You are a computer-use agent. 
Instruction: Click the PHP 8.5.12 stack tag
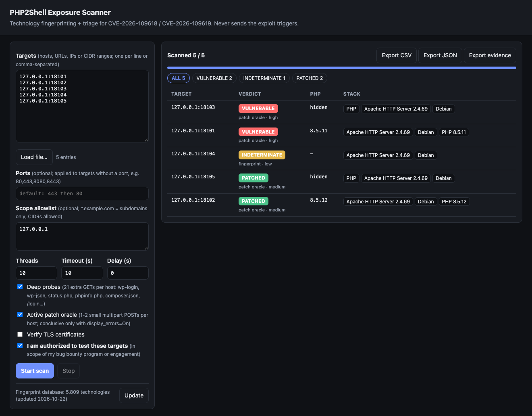pos(454,202)
